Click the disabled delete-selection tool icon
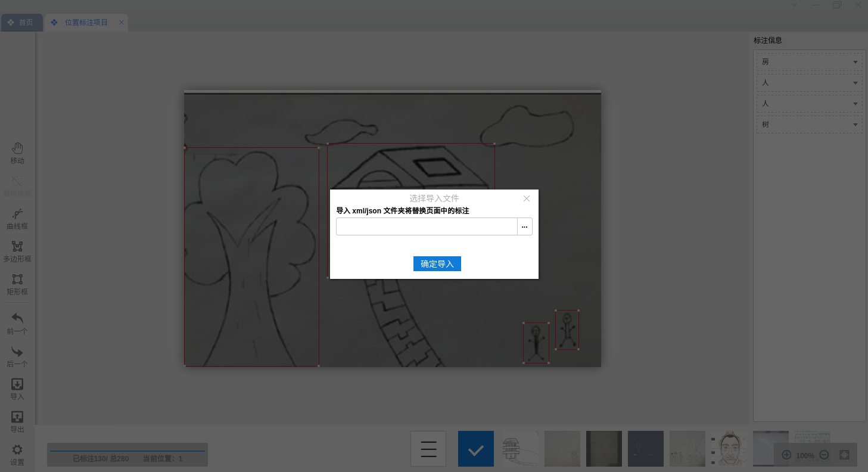 [x=17, y=181]
